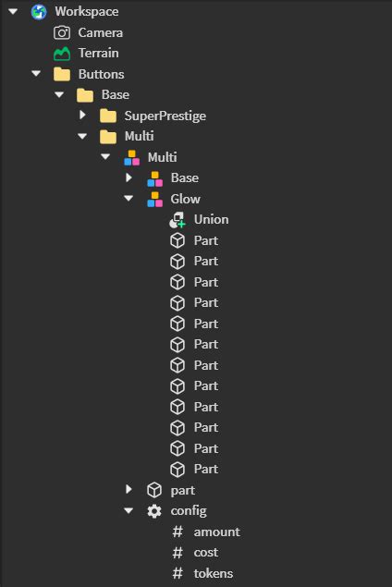Select the Union operation icon
This screenshot has height=587, width=392.
[178, 220]
